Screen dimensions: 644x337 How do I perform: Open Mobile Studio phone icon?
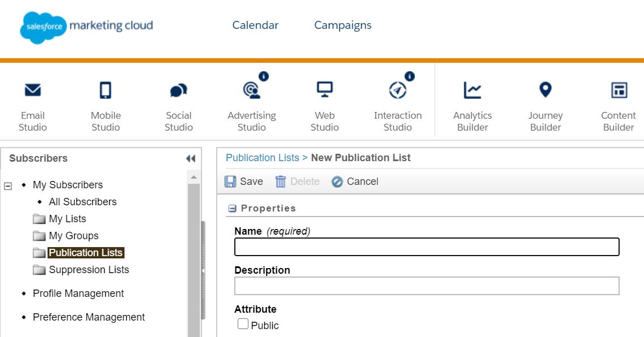point(106,90)
